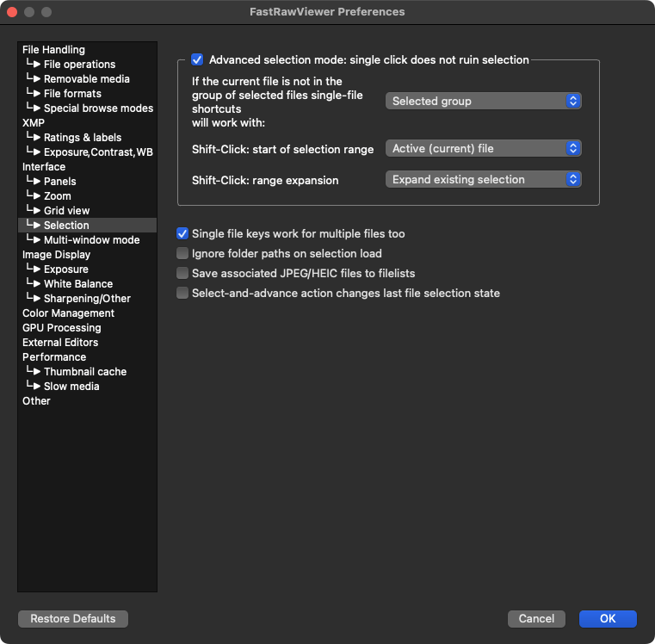Open the File operations preferences page
Viewport: 655px width, 644px height.
[79, 65]
